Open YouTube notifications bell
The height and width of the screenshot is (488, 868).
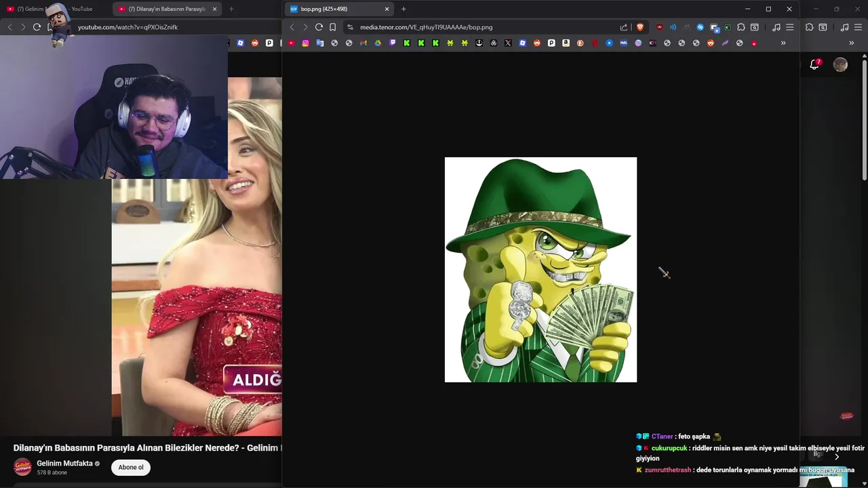pos(814,64)
